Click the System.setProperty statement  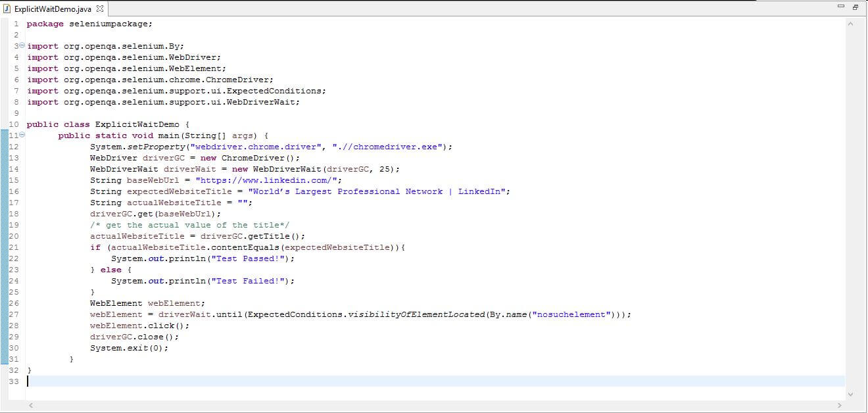point(272,147)
